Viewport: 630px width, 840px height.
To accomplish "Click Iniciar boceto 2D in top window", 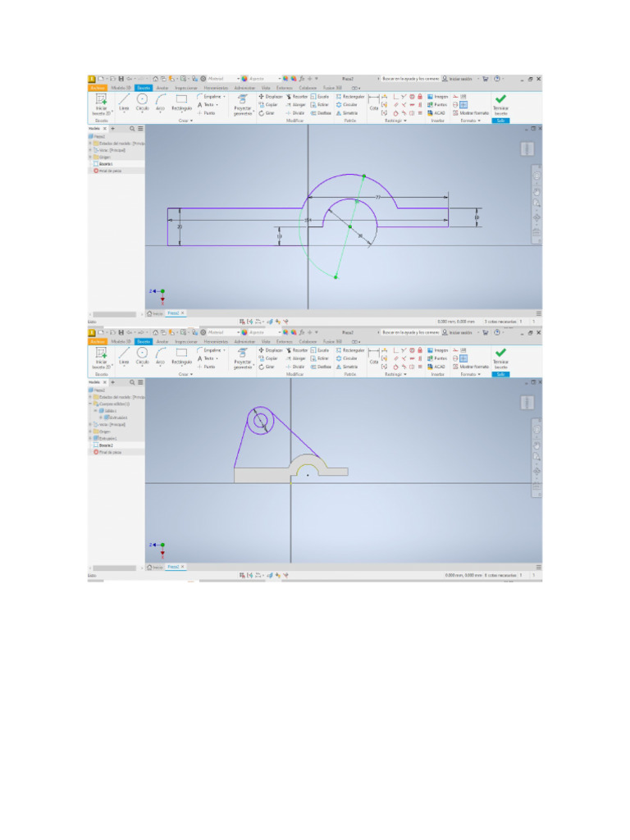I will (x=101, y=104).
